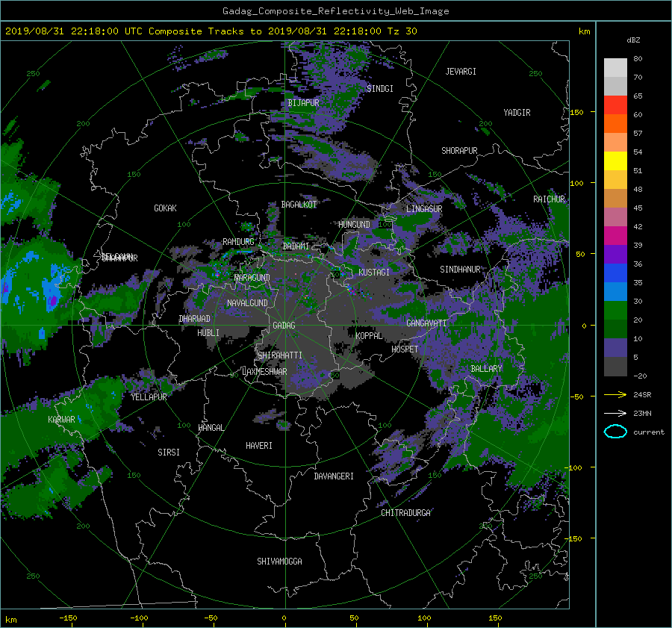
Task: Click the CHITRADURGA label
Action: click(406, 513)
